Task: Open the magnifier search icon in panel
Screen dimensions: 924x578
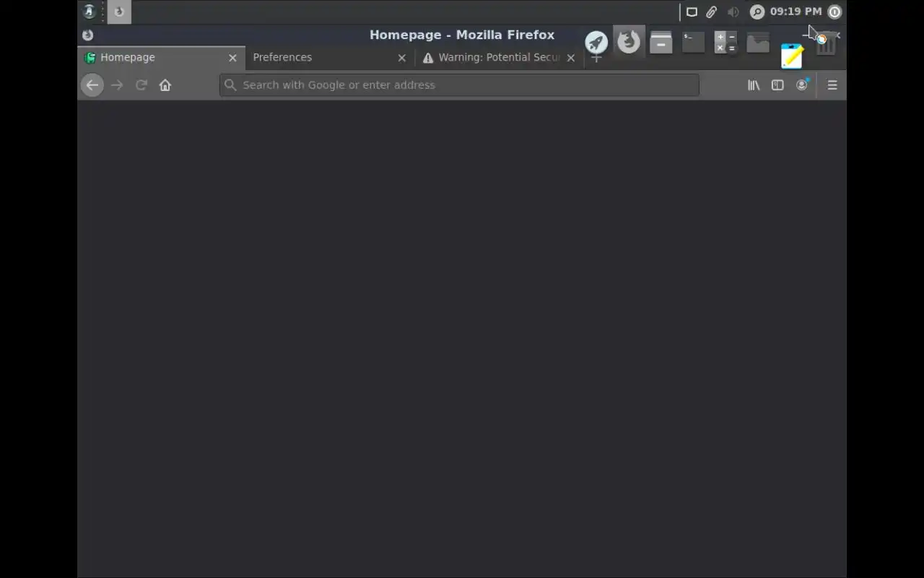Action: click(757, 12)
